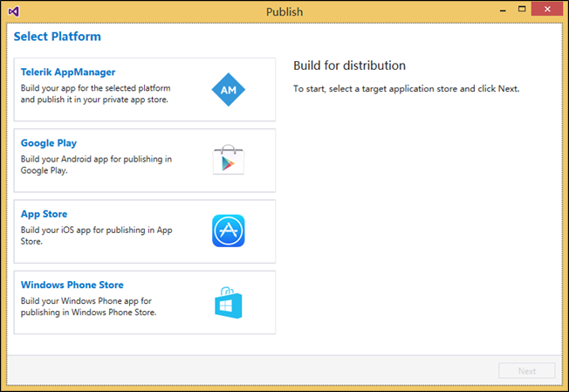Minimize the Publish window

503,10
